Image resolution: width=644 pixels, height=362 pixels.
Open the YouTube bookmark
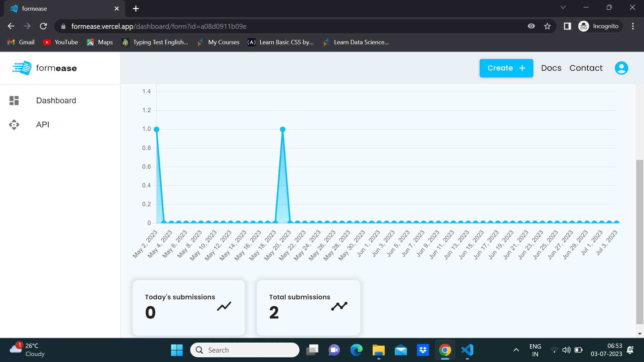(x=61, y=42)
